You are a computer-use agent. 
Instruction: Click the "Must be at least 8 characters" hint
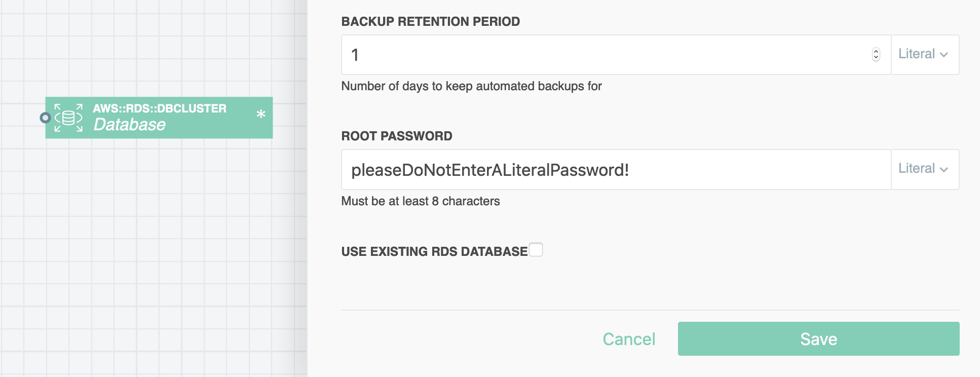tap(421, 201)
